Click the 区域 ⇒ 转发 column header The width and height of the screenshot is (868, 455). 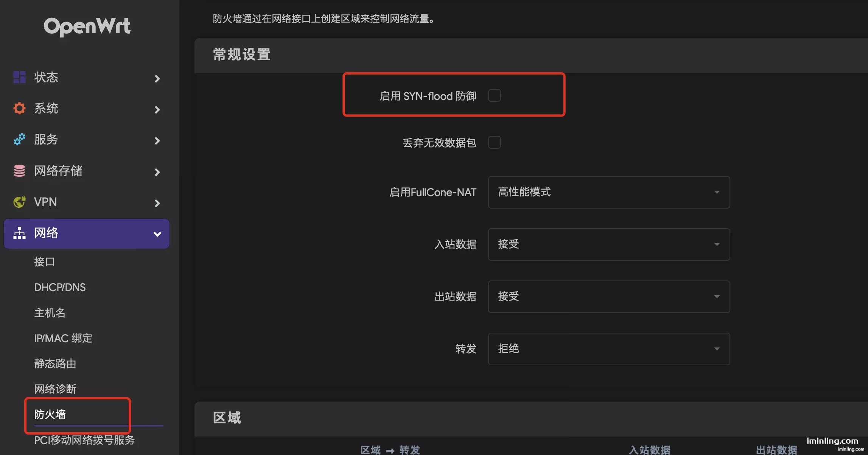click(x=390, y=450)
